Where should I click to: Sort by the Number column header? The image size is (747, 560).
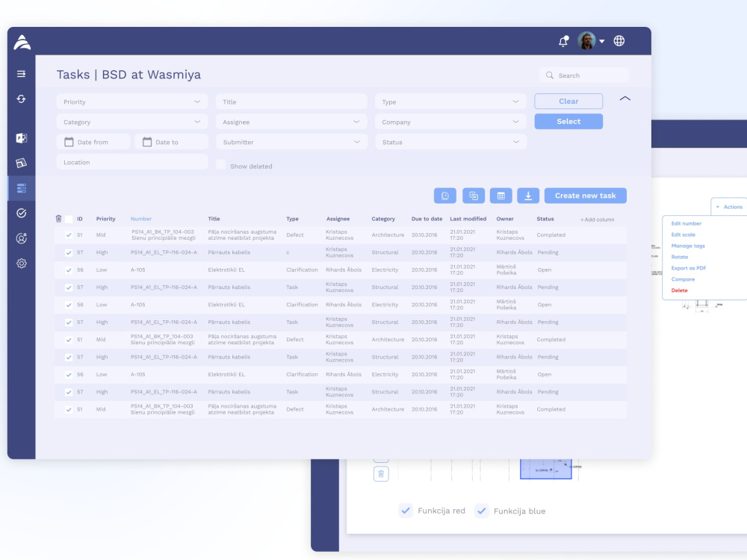[x=141, y=219]
